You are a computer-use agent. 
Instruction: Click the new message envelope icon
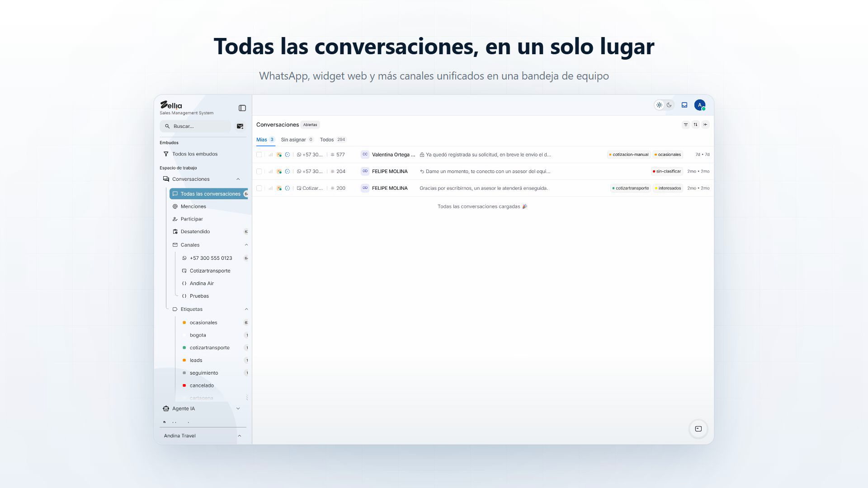240,126
